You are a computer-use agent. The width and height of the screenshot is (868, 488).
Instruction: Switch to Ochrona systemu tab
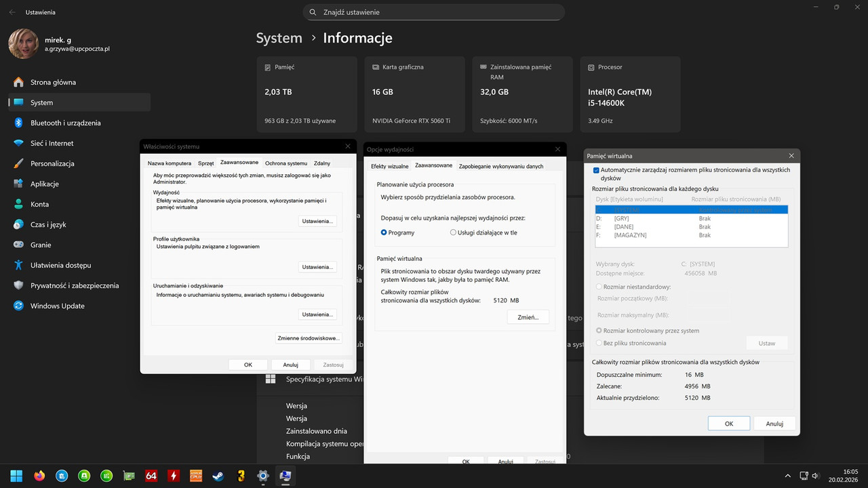click(x=286, y=163)
